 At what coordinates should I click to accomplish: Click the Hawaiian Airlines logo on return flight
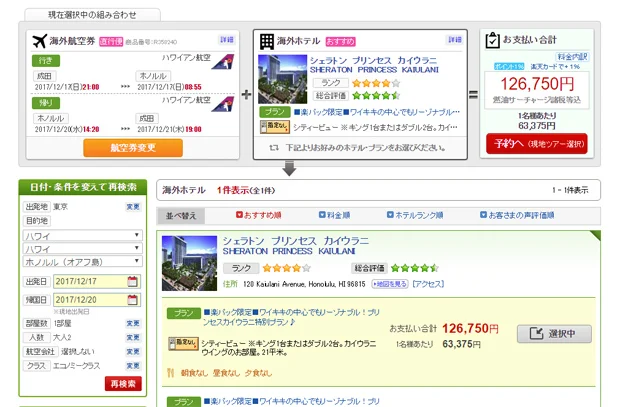click(223, 103)
